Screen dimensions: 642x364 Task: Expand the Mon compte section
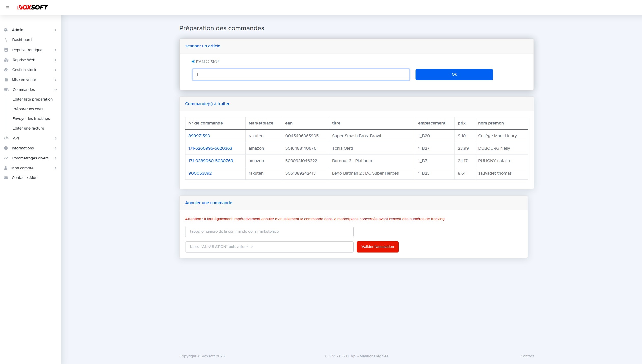pyautogui.click(x=56, y=168)
